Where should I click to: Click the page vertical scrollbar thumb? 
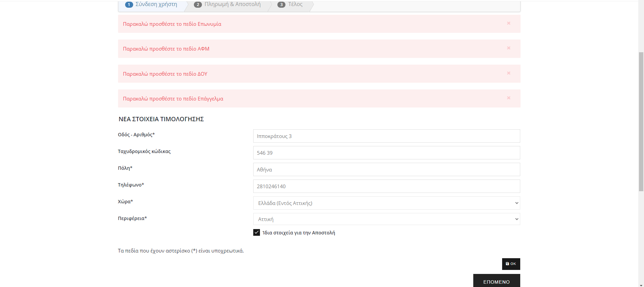(x=641, y=122)
